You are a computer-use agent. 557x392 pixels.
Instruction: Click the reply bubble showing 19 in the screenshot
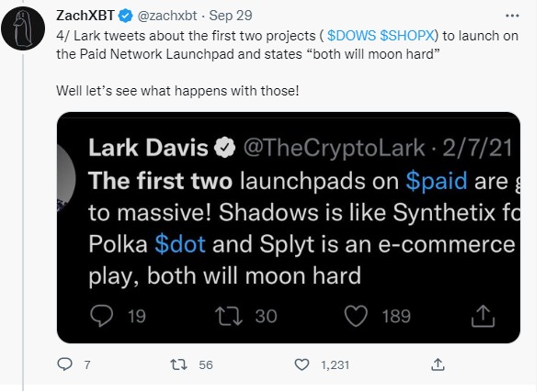[101, 316]
